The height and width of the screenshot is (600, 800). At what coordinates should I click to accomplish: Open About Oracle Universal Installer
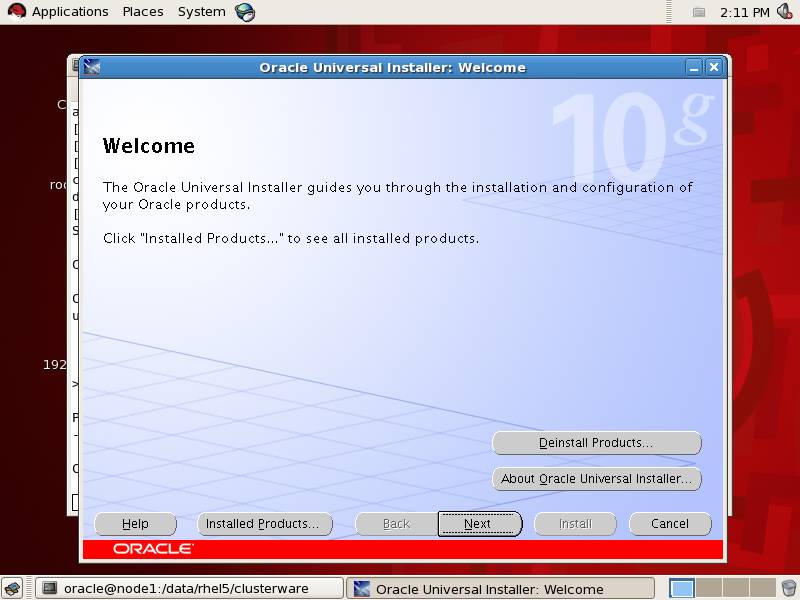(596, 479)
